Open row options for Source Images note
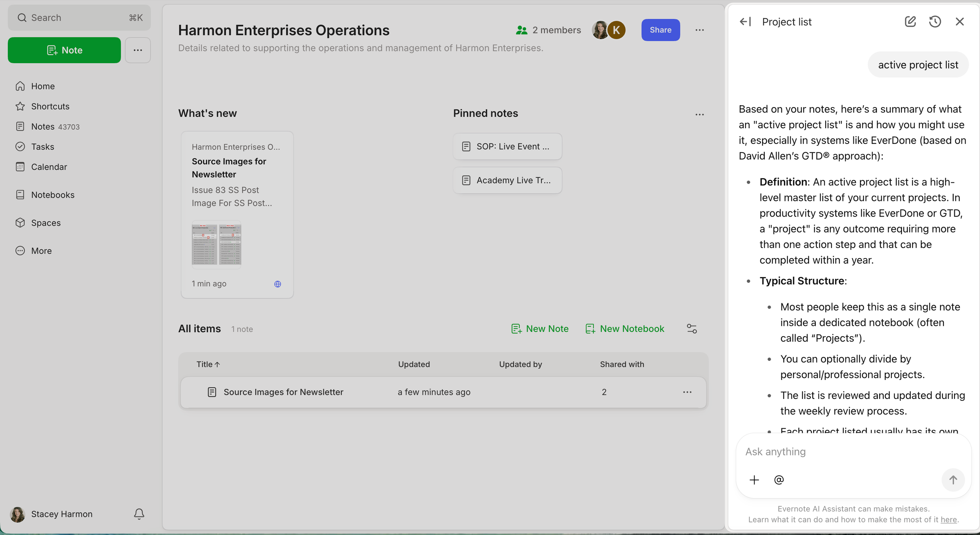980x535 pixels. (687, 392)
